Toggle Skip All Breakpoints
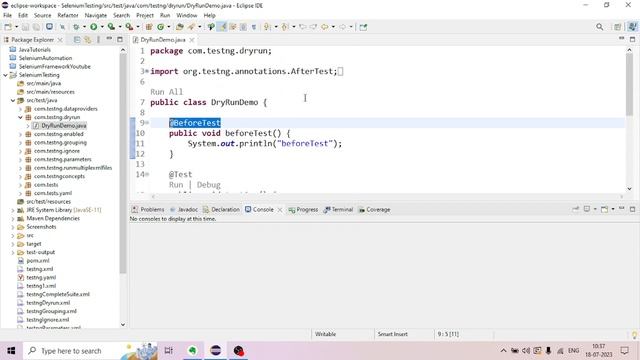This screenshot has width=640, height=360. point(62,27)
